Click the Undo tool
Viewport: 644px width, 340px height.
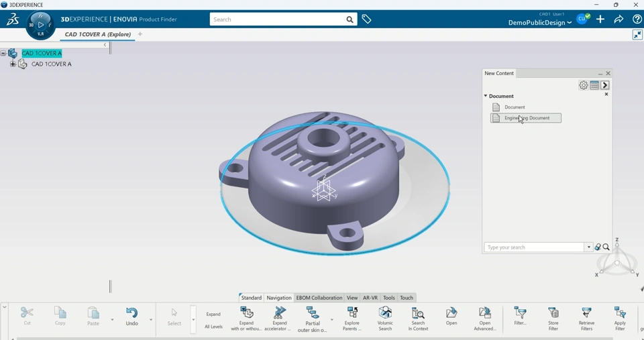(x=132, y=316)
